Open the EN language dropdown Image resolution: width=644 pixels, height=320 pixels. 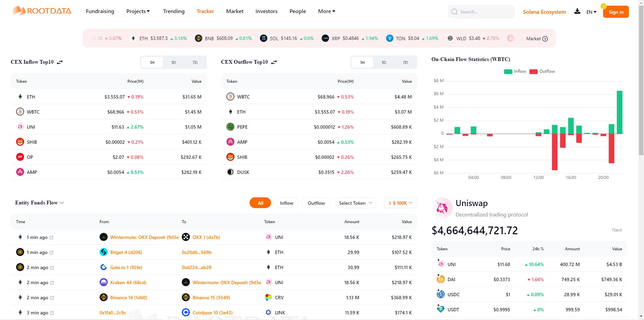coord(591,12)
